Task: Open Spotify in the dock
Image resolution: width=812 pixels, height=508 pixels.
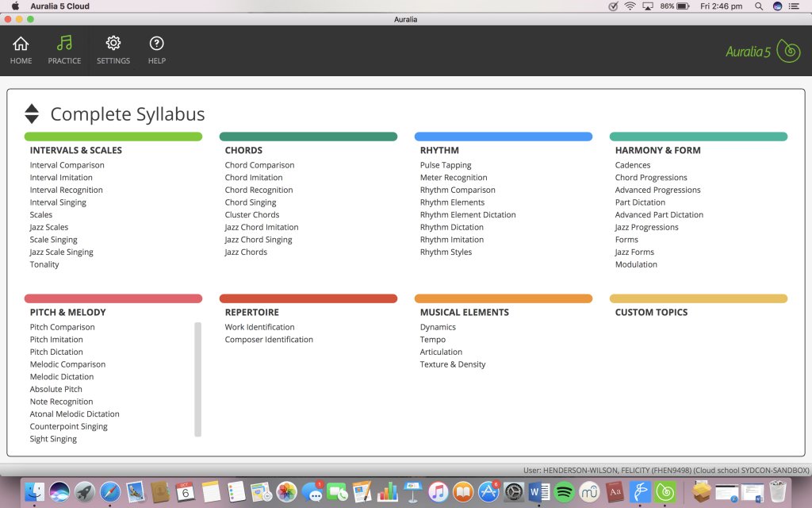Action: click(x=564, y=491)
